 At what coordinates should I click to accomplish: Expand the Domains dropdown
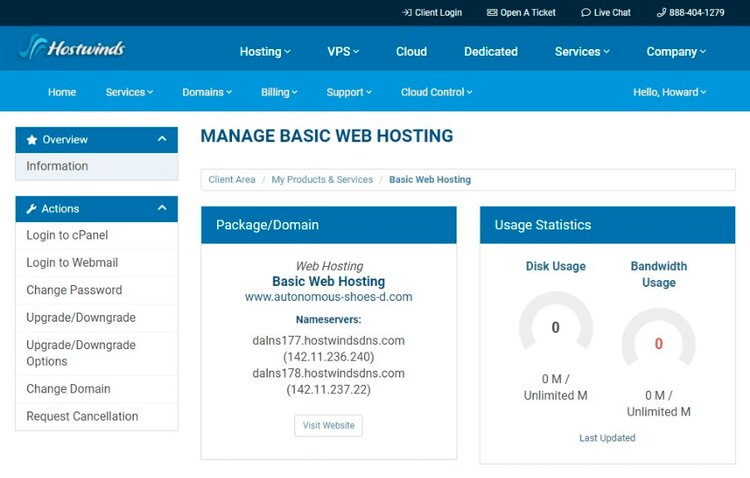[x=207, y=92]
